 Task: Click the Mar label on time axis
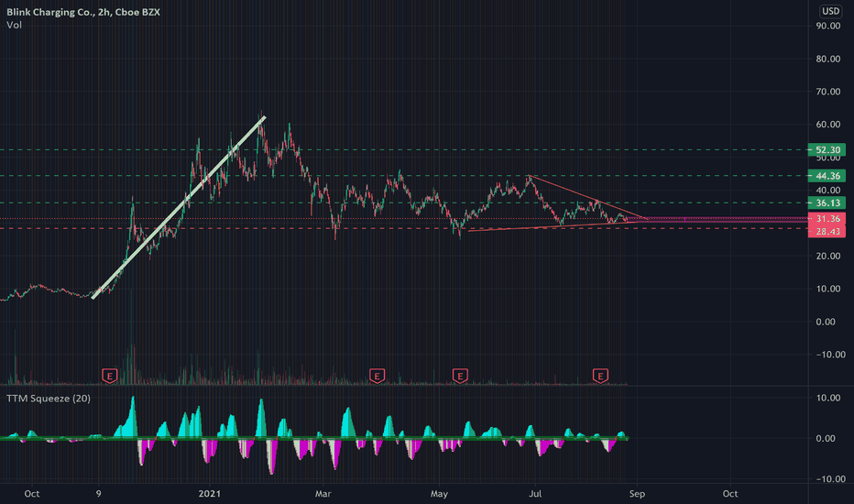pyautogui.click(x=323, y=494)
